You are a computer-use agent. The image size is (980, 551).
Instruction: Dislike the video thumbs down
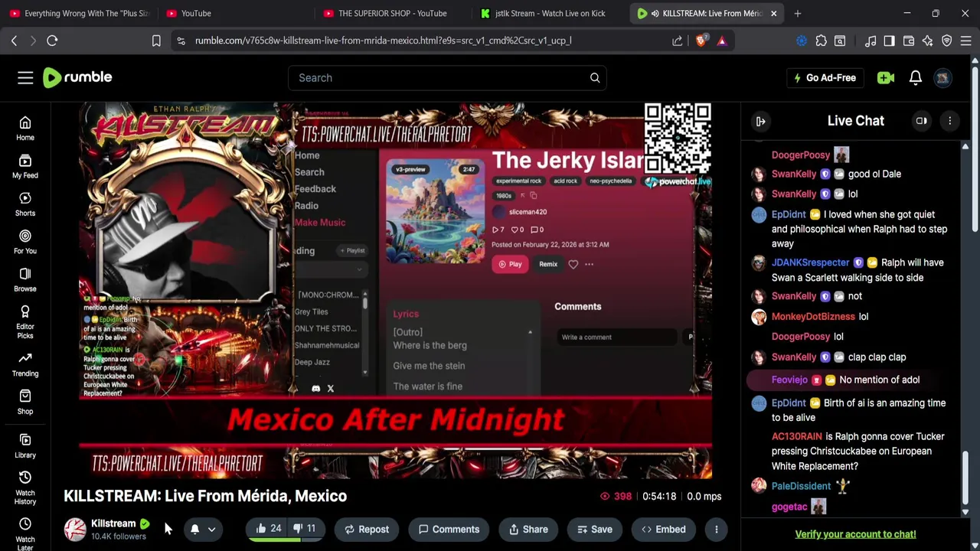click(304, 529)
